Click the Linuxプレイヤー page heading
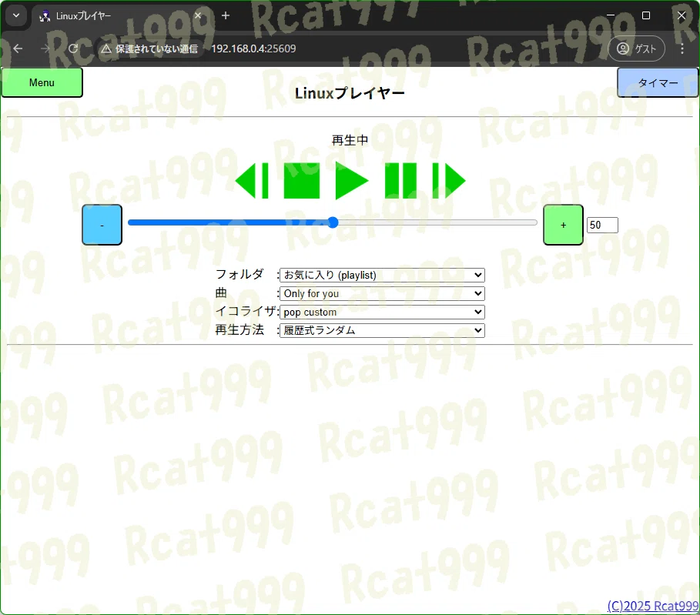Image resolution: width=700 pixels, height=615 pixels. pyautogui.click(x=350, y=93)
